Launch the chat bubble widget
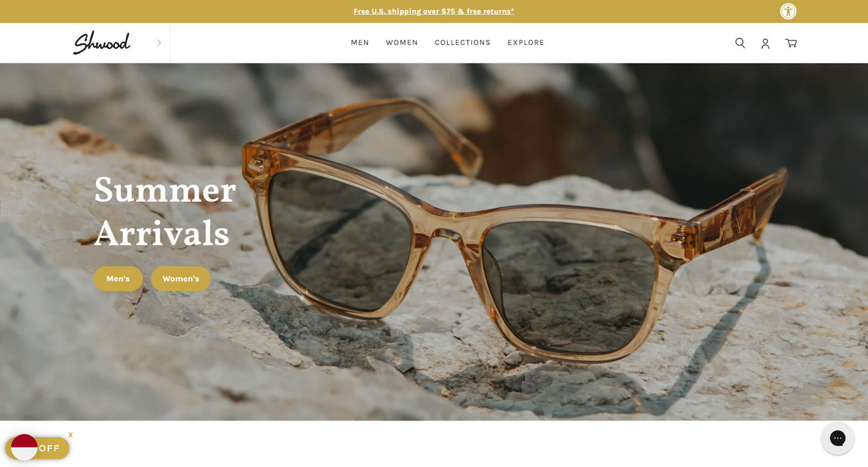The height and width of the screenshot is (467, 868). (838, 438)
